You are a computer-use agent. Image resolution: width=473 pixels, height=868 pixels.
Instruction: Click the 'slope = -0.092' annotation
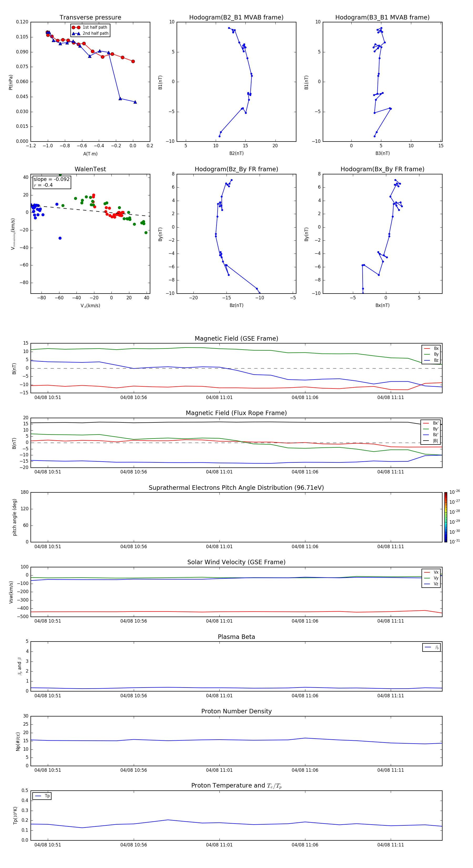[x=52, y=179]
